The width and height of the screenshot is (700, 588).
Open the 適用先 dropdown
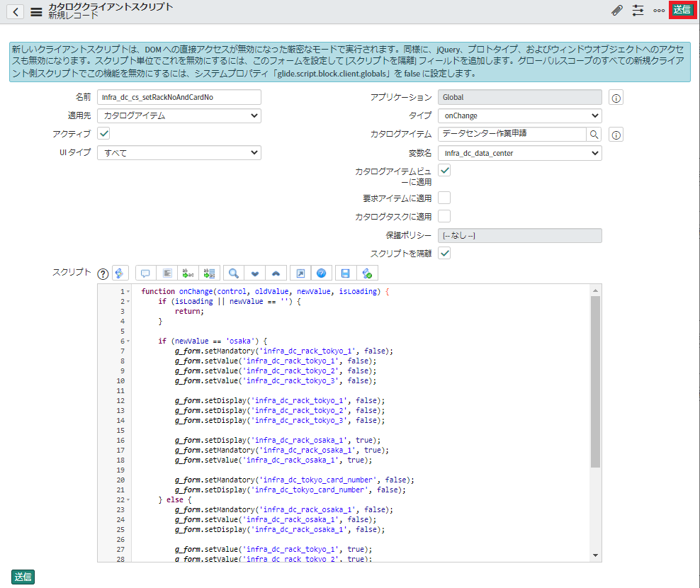point(179,116)
